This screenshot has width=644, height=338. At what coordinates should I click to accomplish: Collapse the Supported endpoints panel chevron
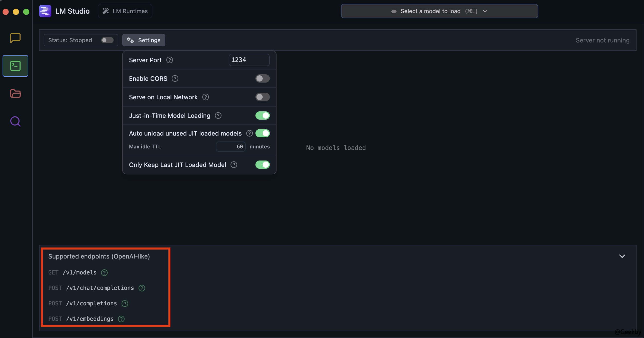click(x=622, y=256)
